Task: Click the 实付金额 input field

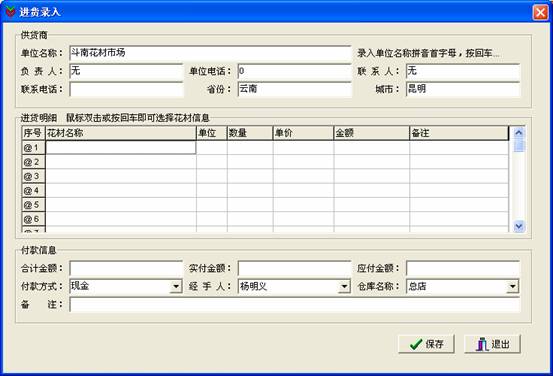Action: 294,268
